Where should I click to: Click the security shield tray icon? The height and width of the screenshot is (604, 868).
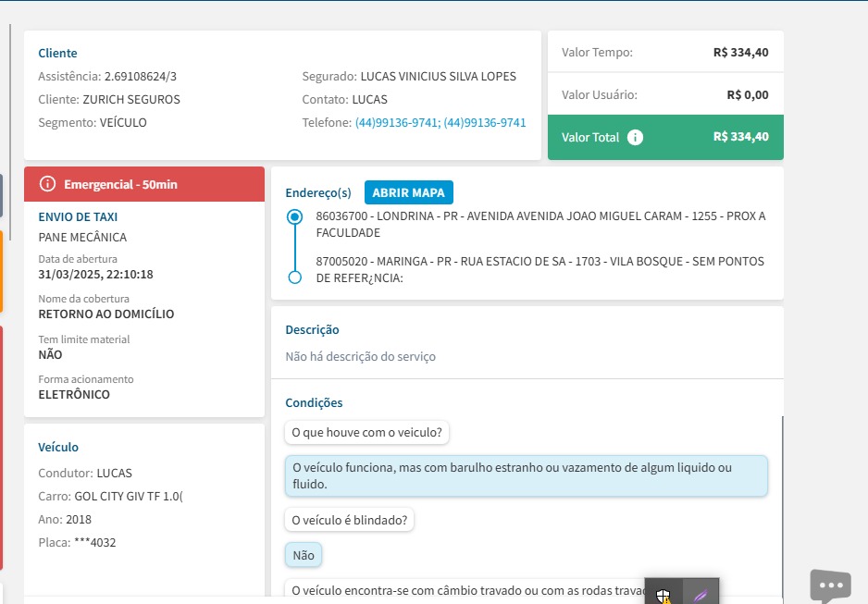663,596
